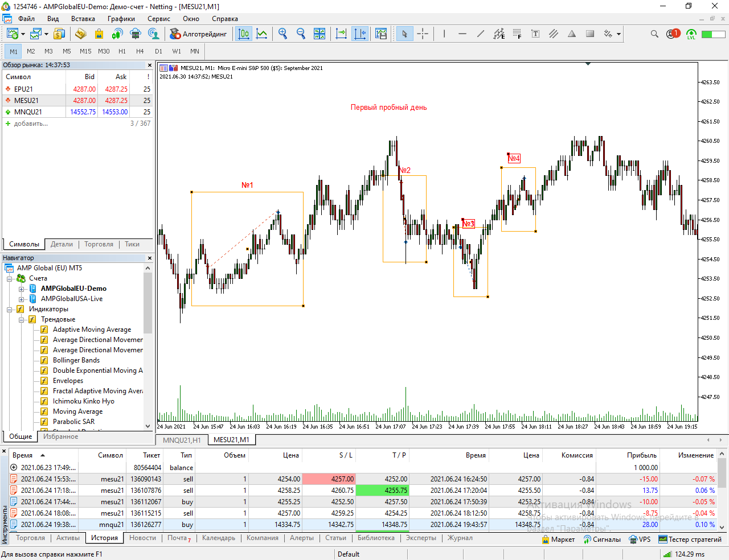Select the trendline drawing tool
The image size is (729, 560).
[x=481, y=34]
